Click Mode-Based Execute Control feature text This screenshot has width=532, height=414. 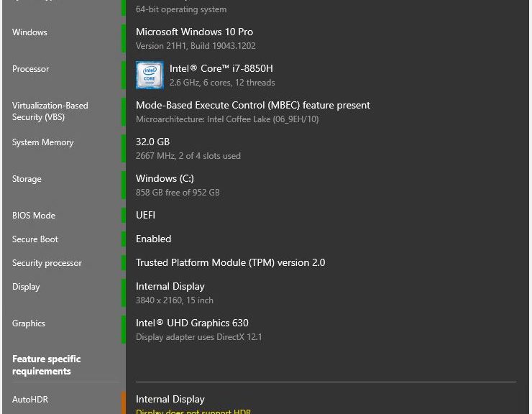coord(253,105)
